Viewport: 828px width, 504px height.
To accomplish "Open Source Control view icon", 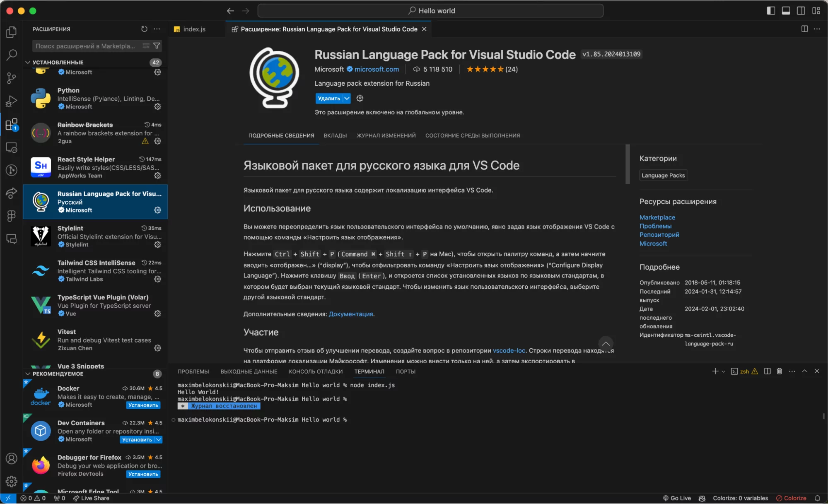I will [12, 78].
